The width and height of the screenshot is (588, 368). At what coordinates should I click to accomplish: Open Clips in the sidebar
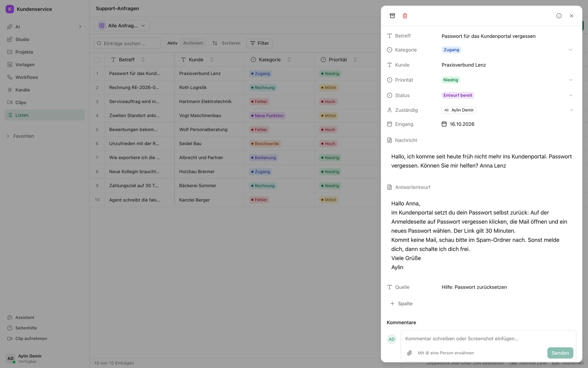(x=44, y=103)
